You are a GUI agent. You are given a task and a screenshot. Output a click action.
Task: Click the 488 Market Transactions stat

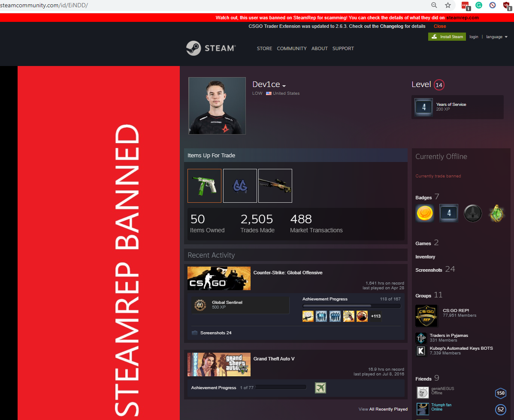(316, 223)
